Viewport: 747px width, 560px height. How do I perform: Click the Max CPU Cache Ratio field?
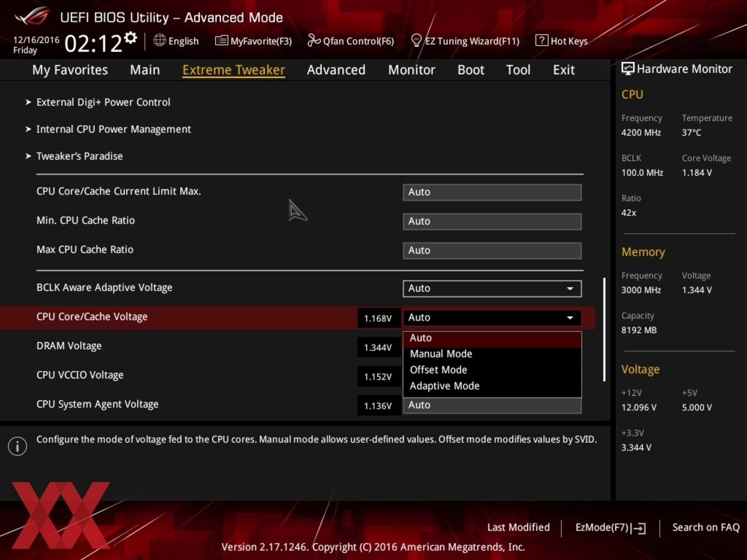point(492,250)
